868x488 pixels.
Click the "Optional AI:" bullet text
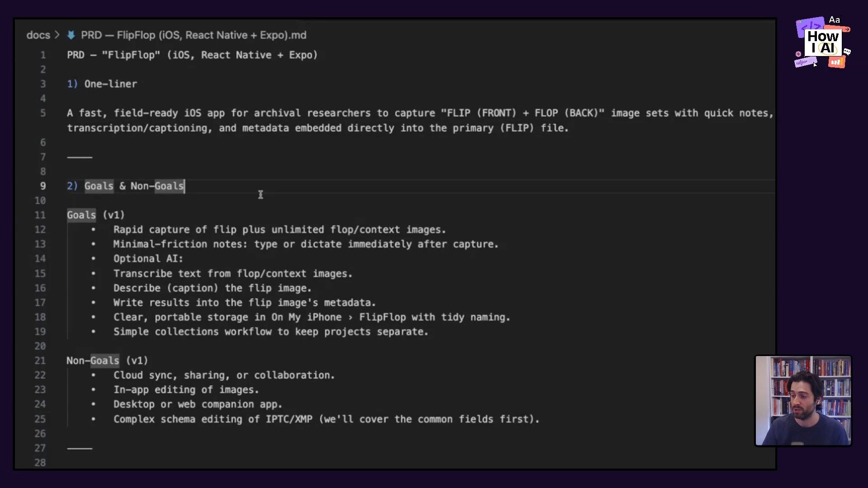coord(148,259)
